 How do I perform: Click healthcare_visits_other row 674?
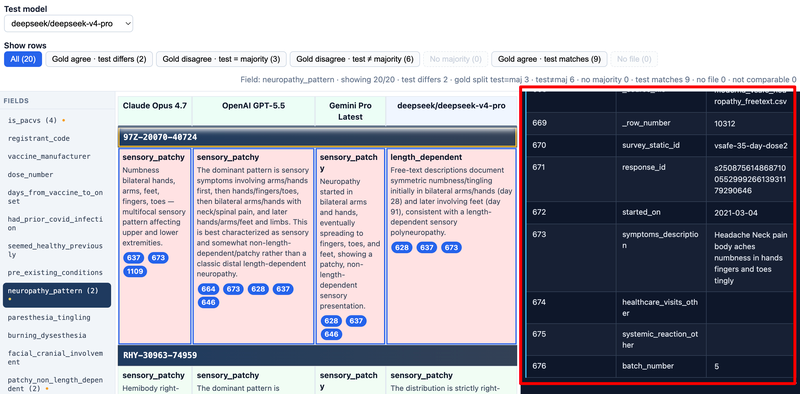[x=661, y=307]
